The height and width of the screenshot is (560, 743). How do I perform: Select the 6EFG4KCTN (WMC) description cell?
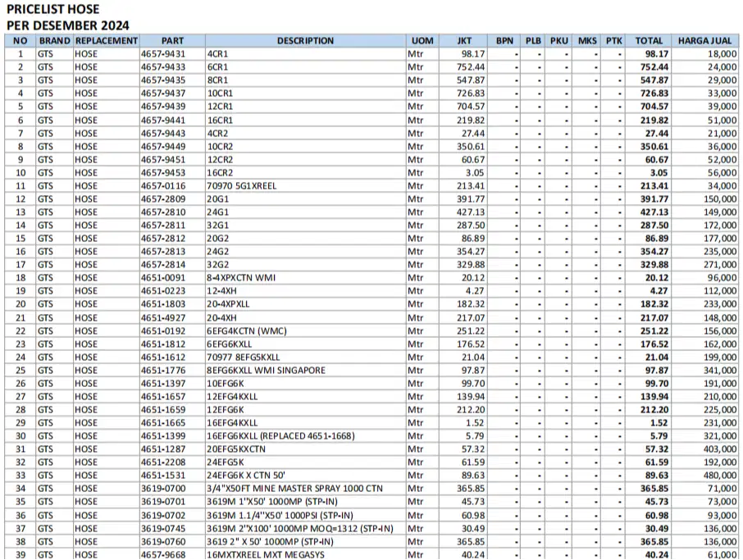pos(246,331)
